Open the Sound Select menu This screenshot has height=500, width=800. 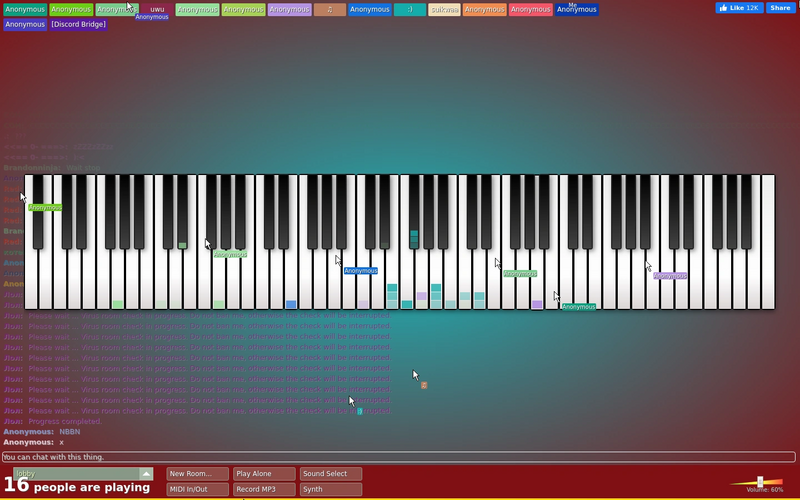click(331, 473)
